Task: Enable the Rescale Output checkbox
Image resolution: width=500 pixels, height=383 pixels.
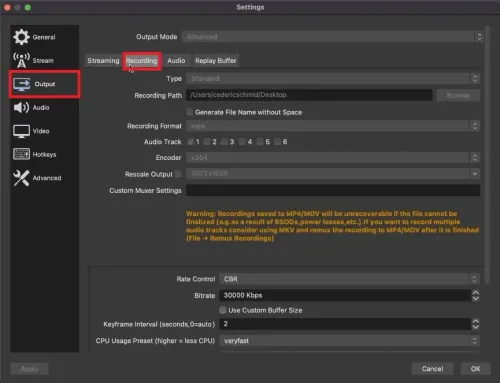Action: pos(178,174)
